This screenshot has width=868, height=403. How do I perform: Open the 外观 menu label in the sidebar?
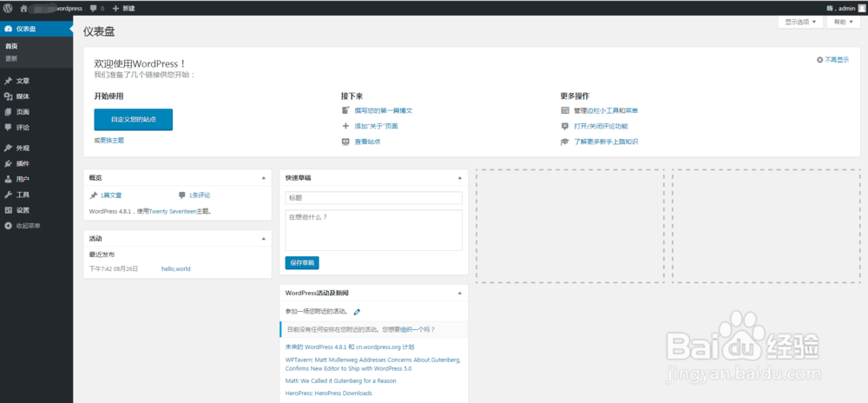coord(23,149)
